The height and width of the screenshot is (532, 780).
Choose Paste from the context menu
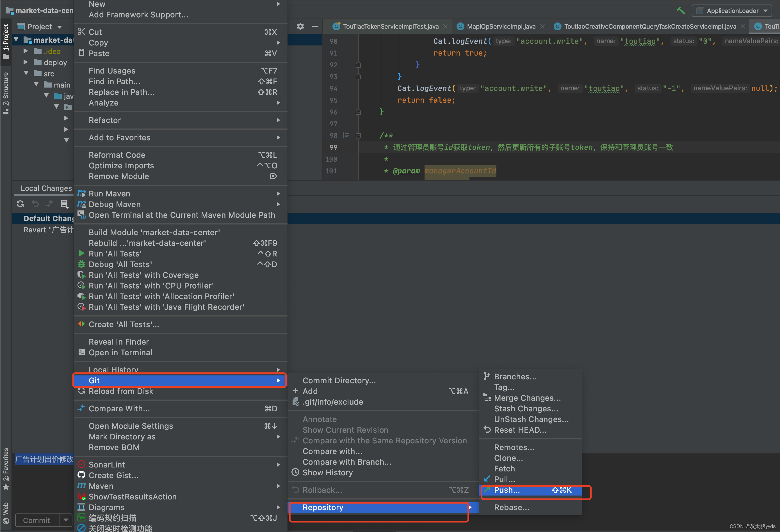pyautogui.click(x=180, y=53)
